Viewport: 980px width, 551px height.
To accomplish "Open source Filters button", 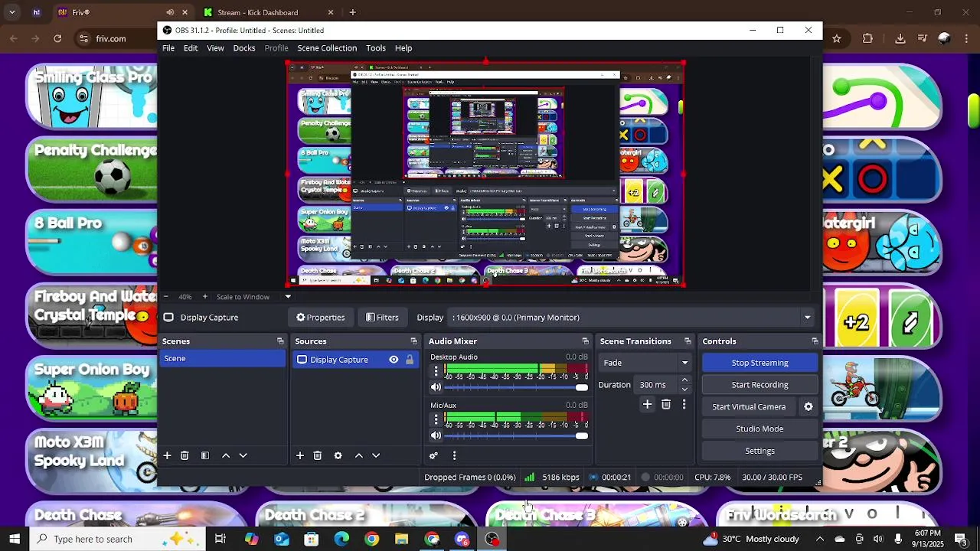I will (382, 318).
